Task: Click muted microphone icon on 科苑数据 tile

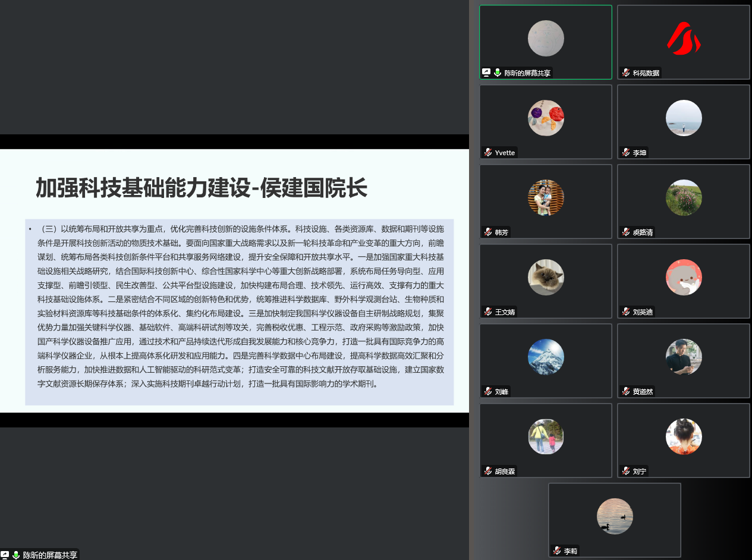Action: click(x=625, y=73)
